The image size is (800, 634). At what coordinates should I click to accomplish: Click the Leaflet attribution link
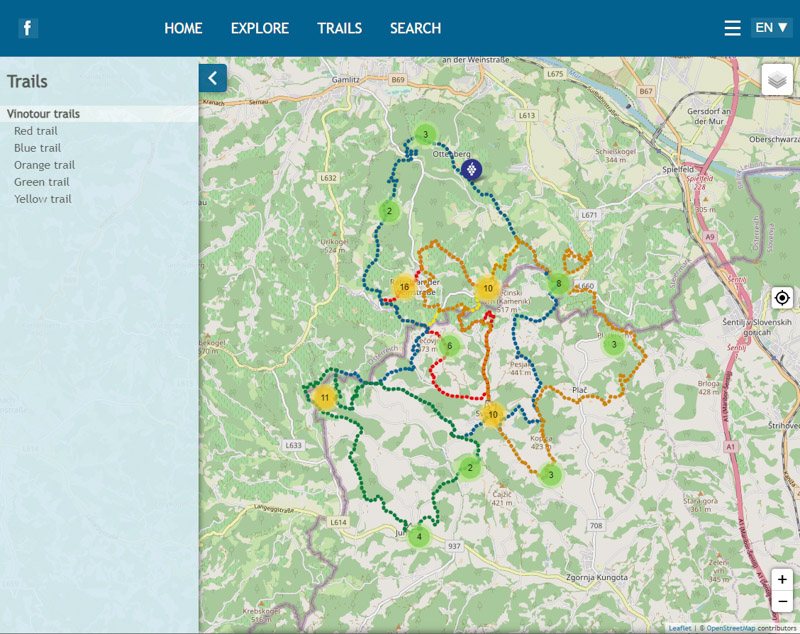coord(680,628)
